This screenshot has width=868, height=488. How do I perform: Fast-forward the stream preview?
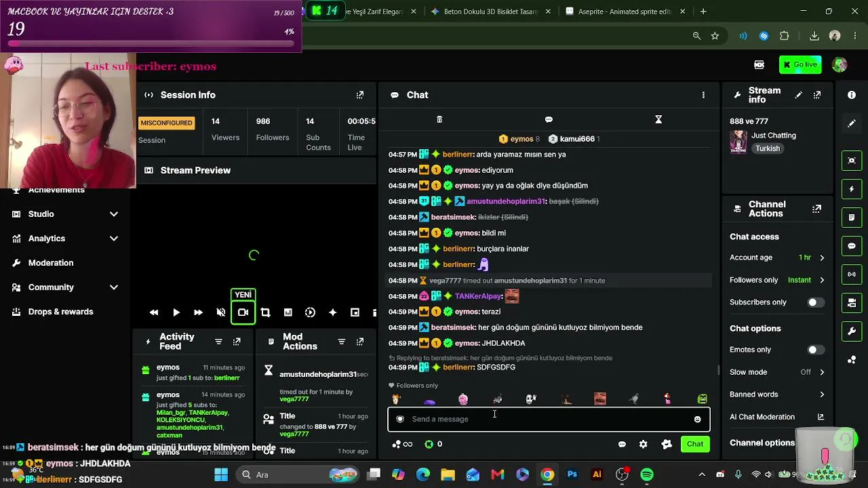pos(198,312)
